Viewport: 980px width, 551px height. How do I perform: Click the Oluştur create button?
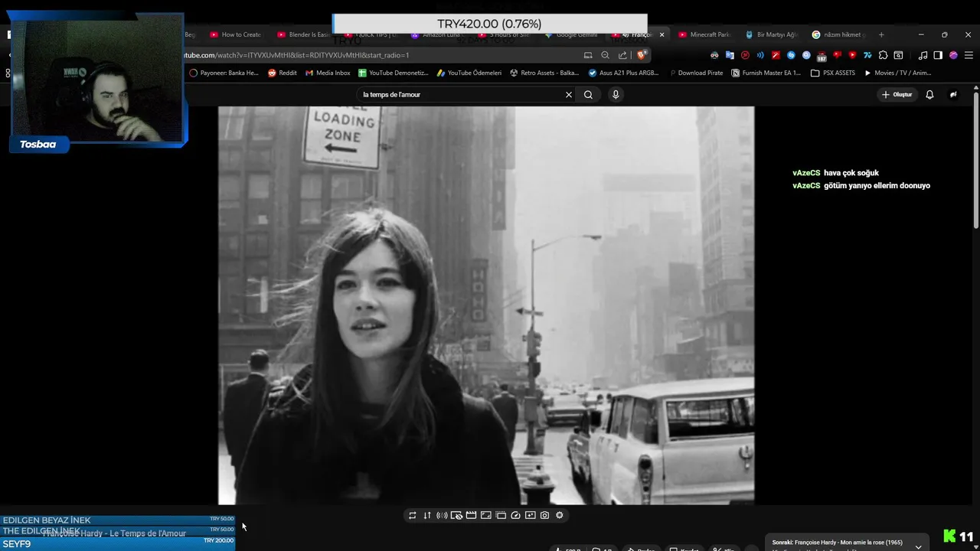point(897,94)
